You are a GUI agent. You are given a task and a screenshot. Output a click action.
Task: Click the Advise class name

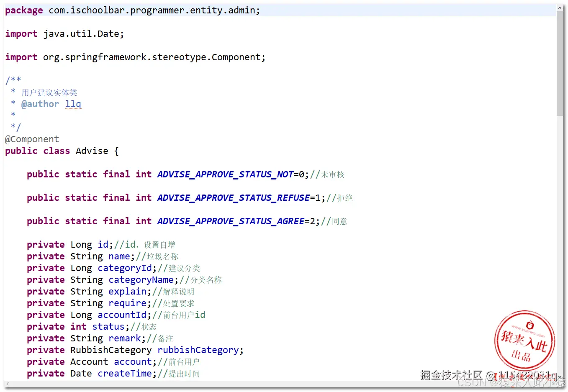click(x=92, y=151)
